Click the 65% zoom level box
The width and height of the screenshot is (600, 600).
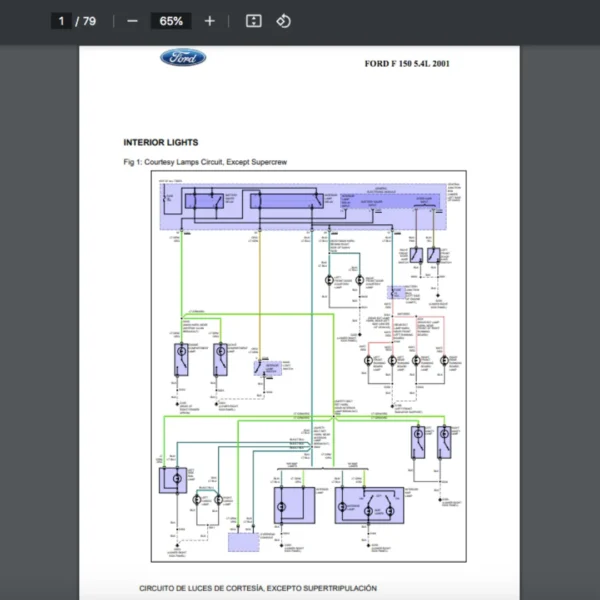pyautogui.click(x=171, y=21)
